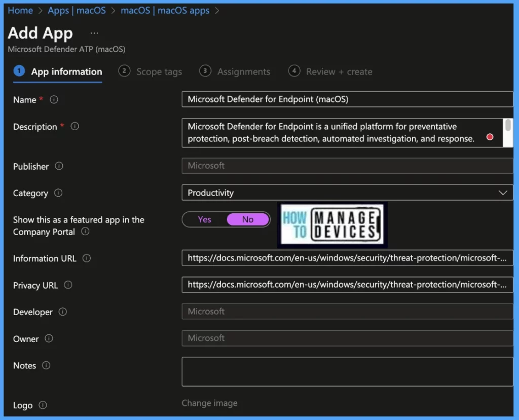Click the Information URL info icon
519x420 pixels.
pyautogui.click(x=86, y=258)
